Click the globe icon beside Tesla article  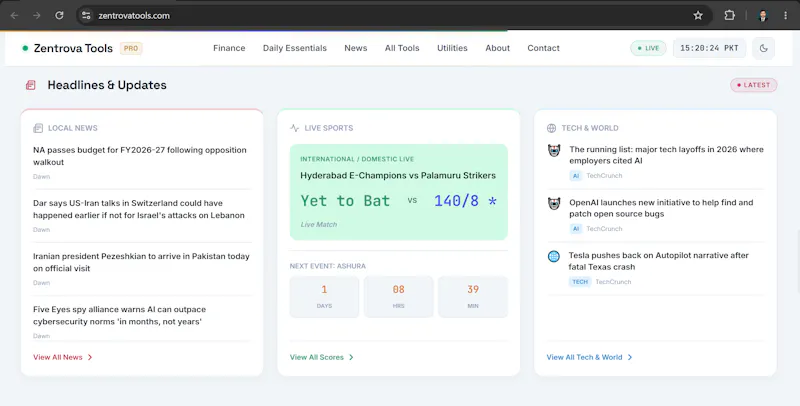554,256
